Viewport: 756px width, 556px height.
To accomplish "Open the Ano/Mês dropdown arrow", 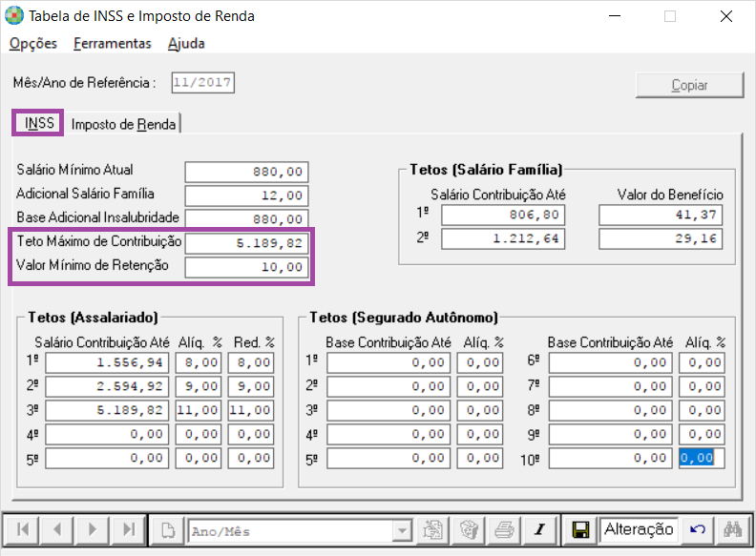I will pos(402,531).
